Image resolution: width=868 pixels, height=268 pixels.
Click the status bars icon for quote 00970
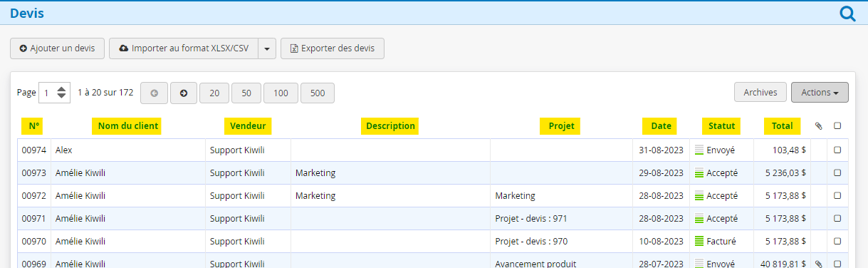(x=699, y=242)
